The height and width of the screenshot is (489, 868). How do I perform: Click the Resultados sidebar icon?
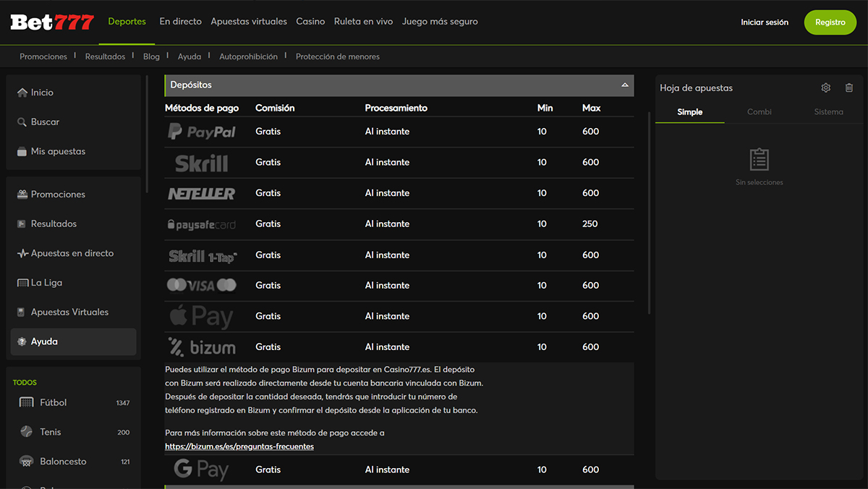(x=22, y=224)
